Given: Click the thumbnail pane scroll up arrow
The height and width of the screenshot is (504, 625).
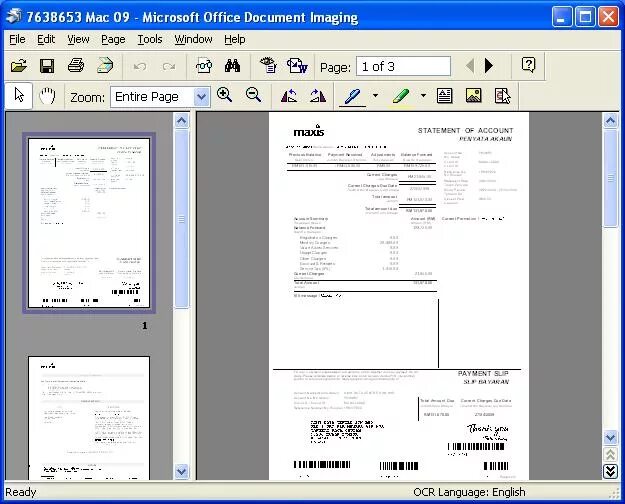Looking at the screenshot, I should point(181,120).
